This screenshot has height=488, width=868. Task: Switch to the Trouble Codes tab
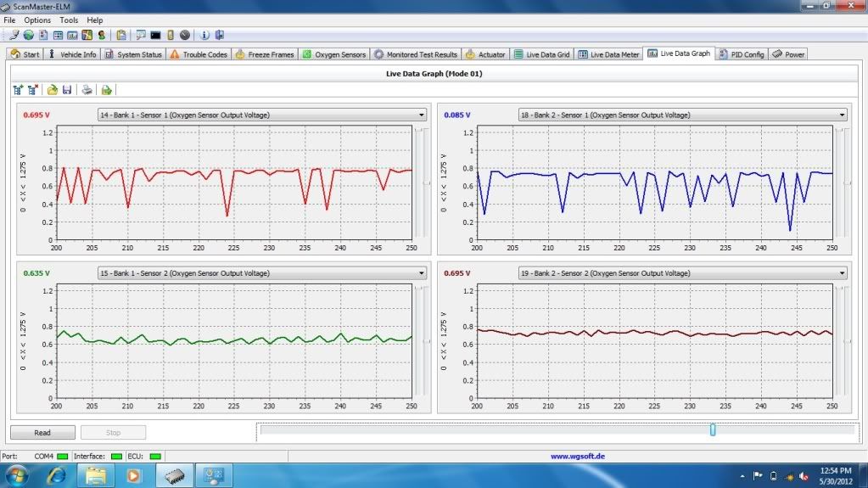[x=199, y=54]
